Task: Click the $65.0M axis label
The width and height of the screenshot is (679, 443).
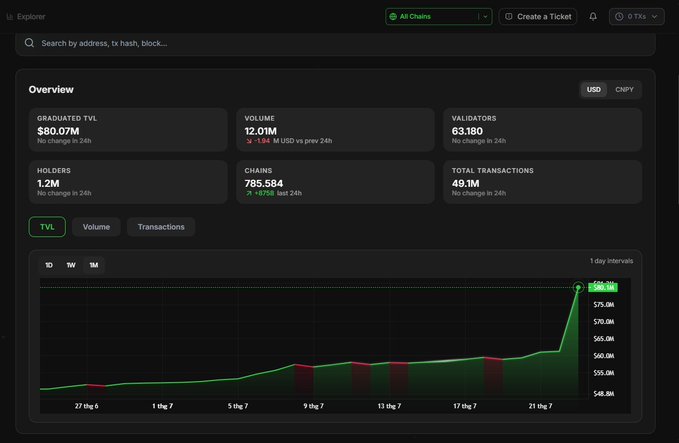Action: pos(604,339)
